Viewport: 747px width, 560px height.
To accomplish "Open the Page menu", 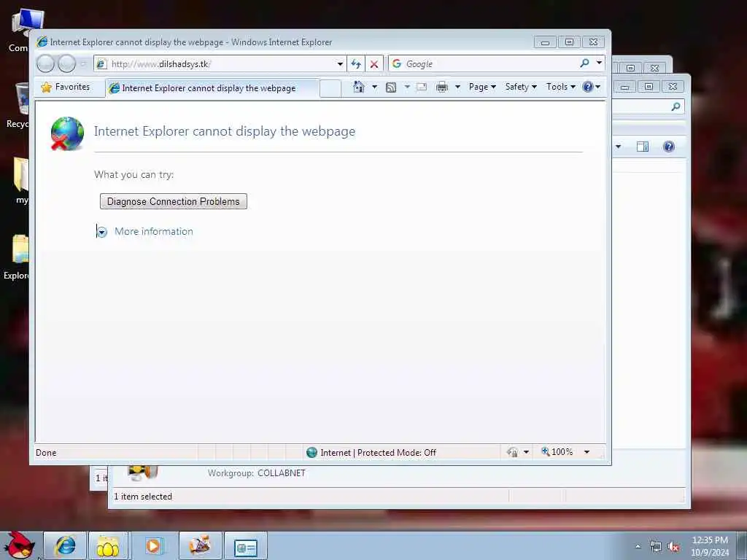I will coord(482,87).
